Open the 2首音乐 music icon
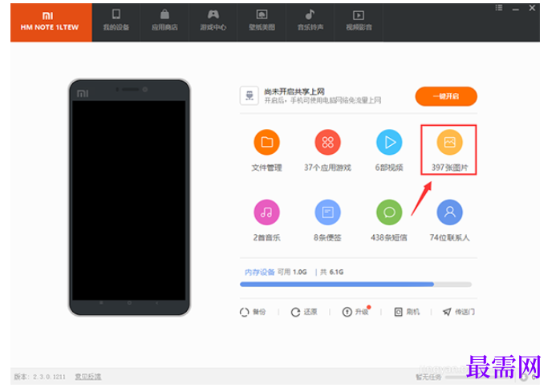The width and height of the screenshot is (556, 392). pos(266,212)
